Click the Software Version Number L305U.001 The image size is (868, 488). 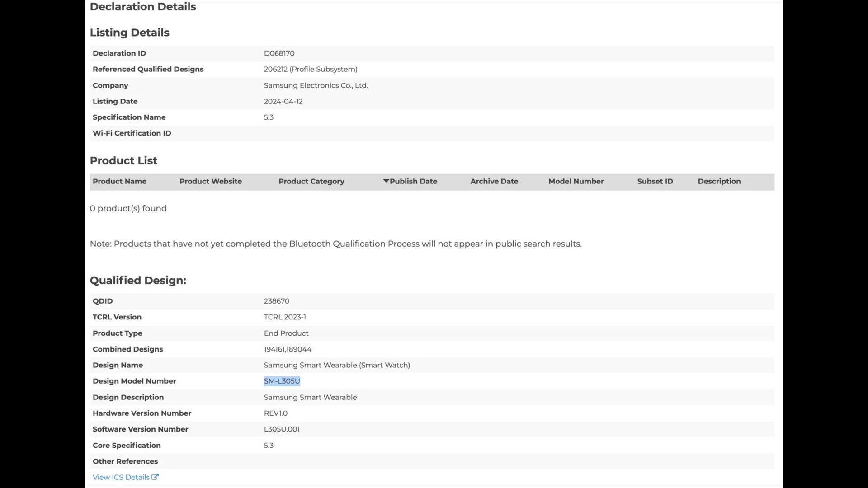pyautogui.click(x=281, y=429)
